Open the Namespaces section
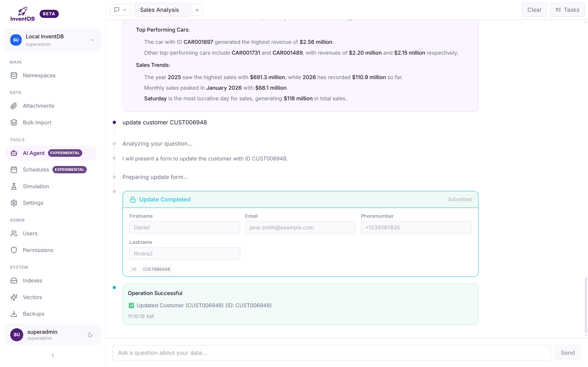 tap(39, 75)
